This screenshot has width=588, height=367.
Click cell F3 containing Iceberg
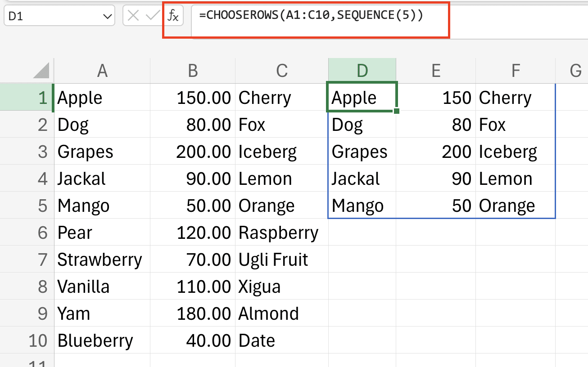[x=516, y=151]
